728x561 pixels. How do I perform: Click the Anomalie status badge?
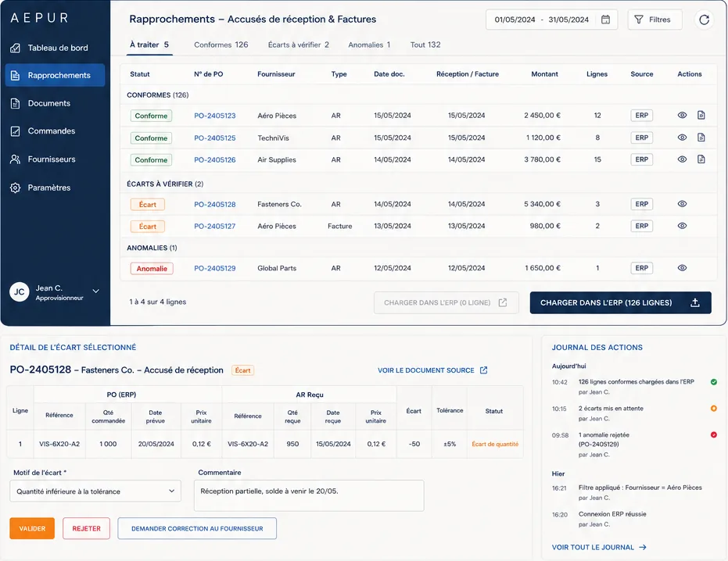click(x=152, y=268)
